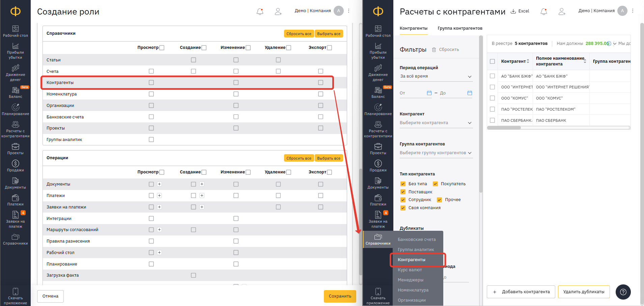The width and height of the screenshot is (644, 306).
Task: Click vertical scrollbar of the Фильтры panel
Action: point(481,115)
